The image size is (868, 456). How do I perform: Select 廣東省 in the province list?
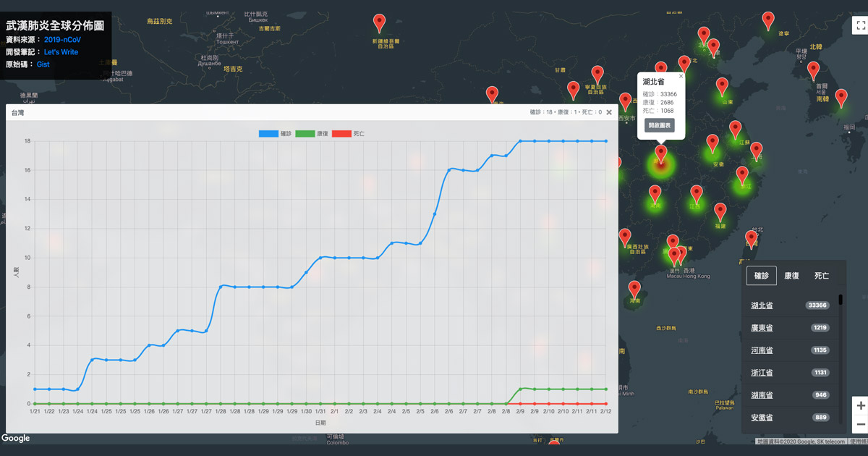tap(762, 328)
